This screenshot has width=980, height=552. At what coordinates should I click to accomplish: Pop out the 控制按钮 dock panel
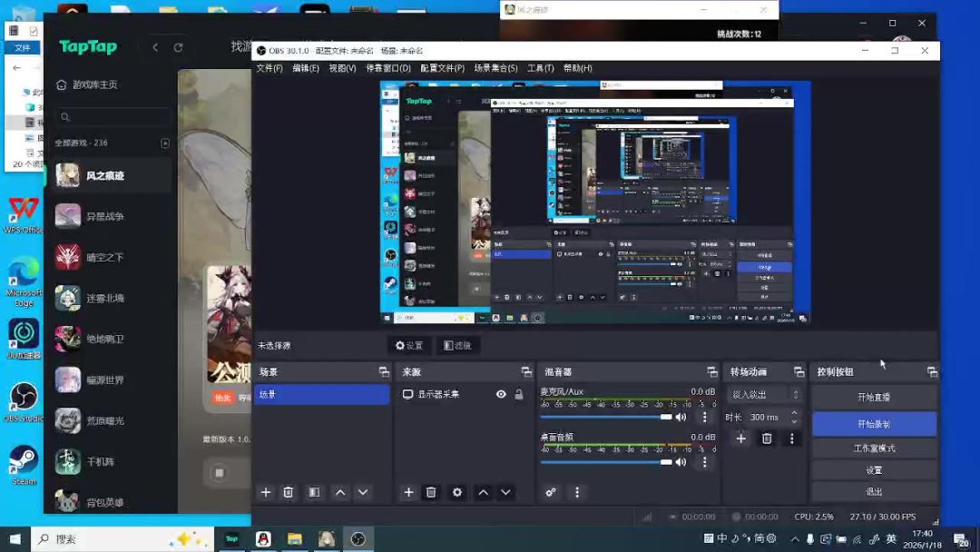click(932, 372)
